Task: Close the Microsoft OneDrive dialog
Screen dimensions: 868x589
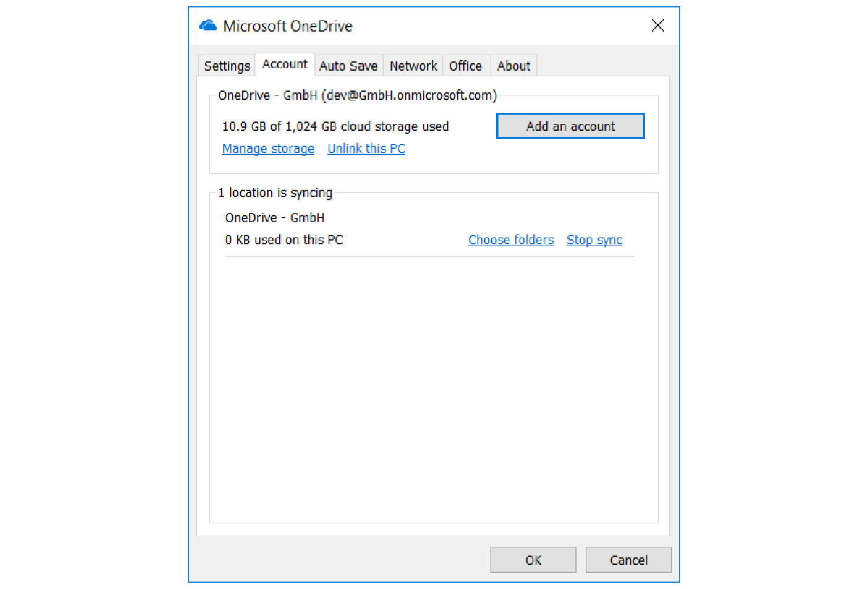Action: click(658, 25)
